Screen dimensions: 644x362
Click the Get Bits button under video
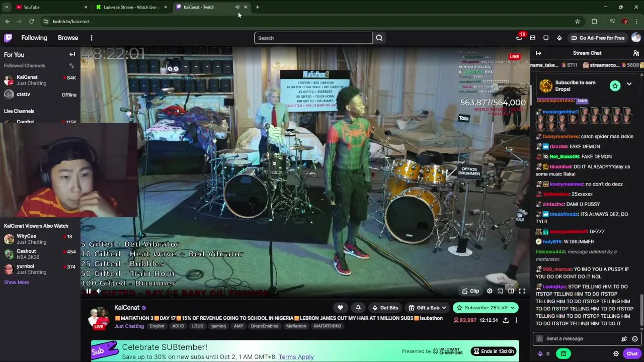pos(385,308)
